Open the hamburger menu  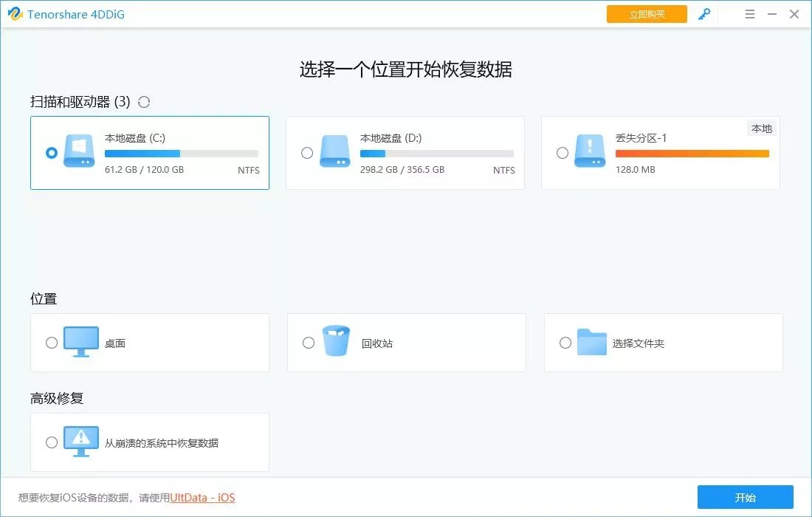pos(749,14)
